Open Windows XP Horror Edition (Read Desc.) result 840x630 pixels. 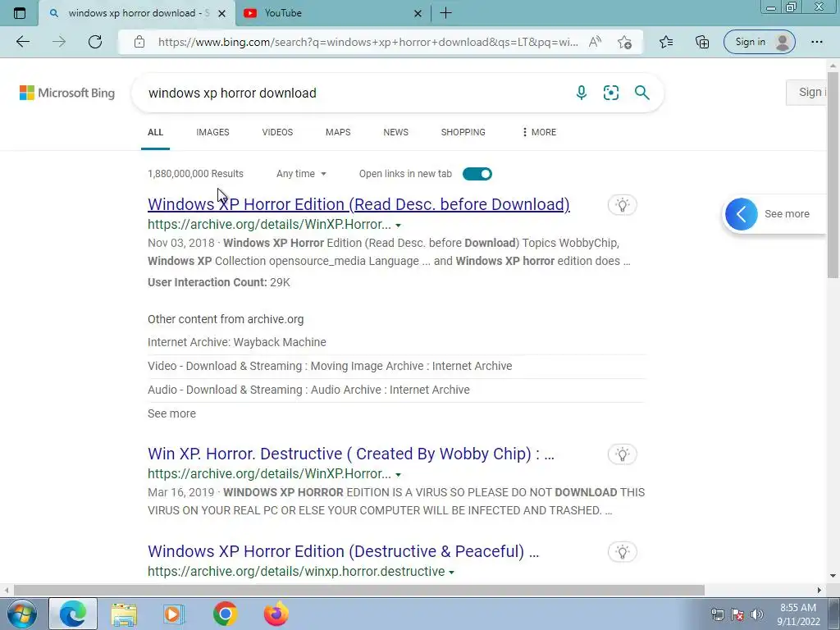(358, 204)
